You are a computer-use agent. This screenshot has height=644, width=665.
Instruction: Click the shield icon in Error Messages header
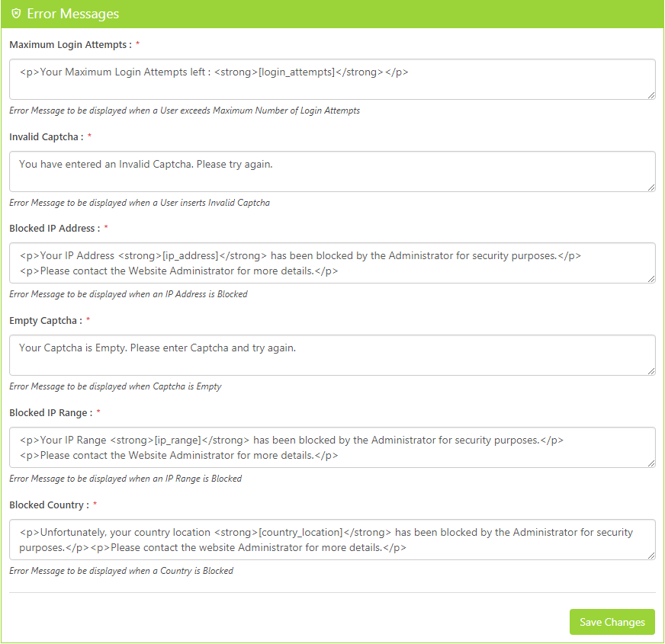(x=16, y=14)
